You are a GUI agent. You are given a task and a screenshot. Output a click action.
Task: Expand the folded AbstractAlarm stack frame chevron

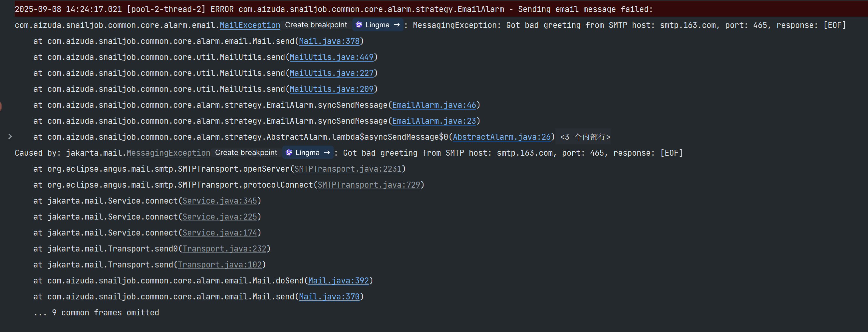click(10, 136)
